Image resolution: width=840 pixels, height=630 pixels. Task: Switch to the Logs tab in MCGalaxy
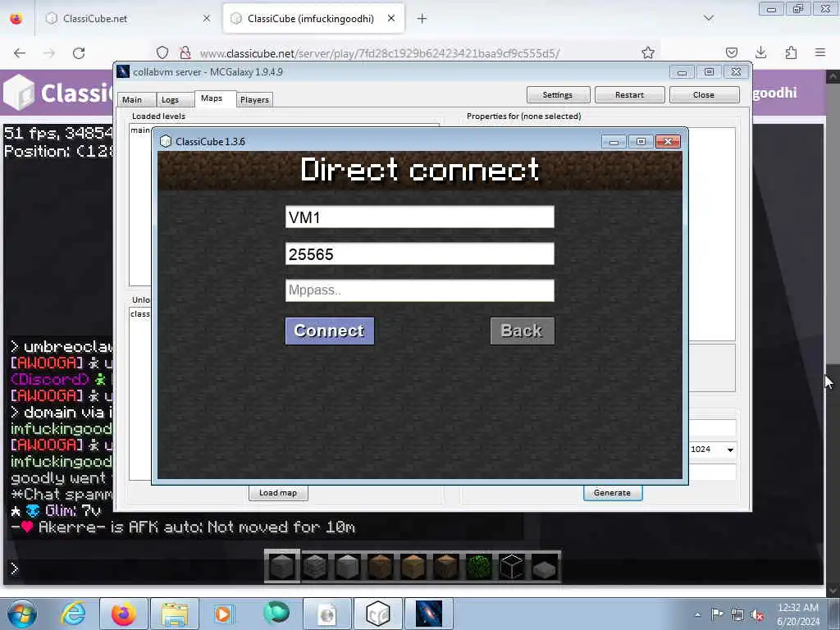coord(171,99)
